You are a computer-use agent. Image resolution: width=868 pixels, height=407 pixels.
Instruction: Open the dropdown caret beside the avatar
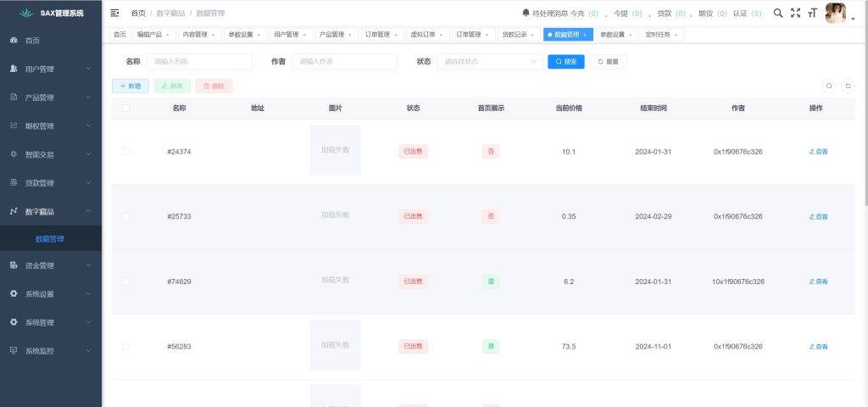853,19
